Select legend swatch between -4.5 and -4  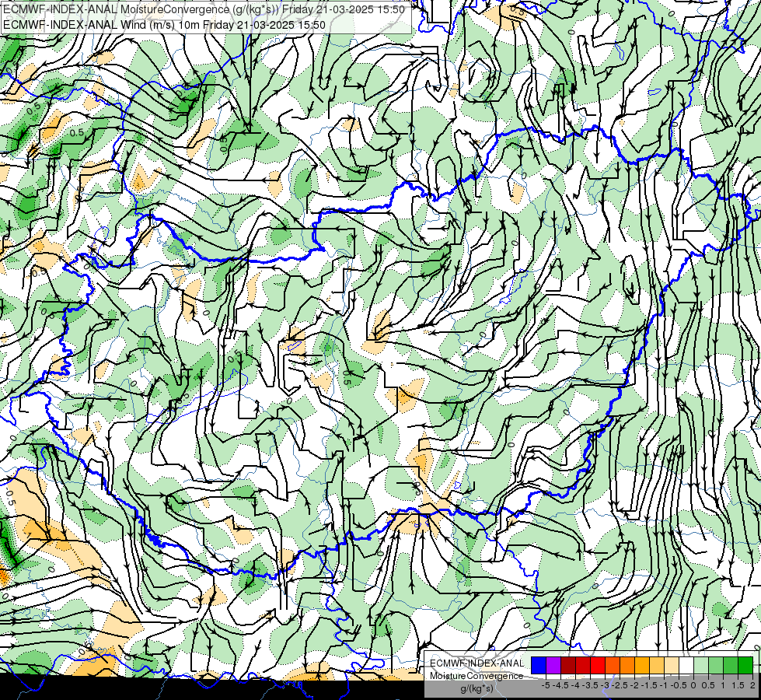[x=568, y=665]
